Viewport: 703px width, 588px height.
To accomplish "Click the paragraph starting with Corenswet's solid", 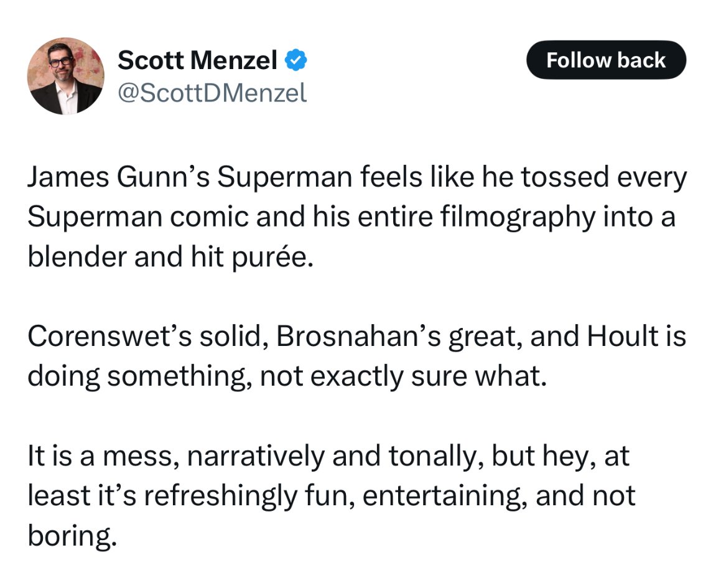I will point(357,356).
